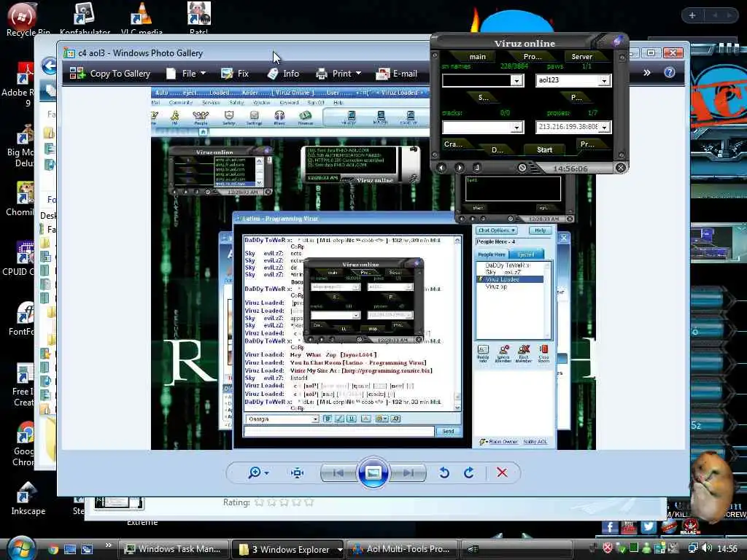Image resolution: width=747 pixels, height=560 pixels.
Task: Click the S... button in Viruz online
Action: [x=483, y=97]
